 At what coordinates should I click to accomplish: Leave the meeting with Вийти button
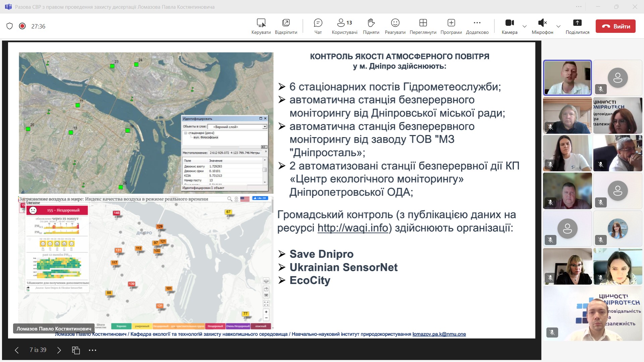click(615, 26)
